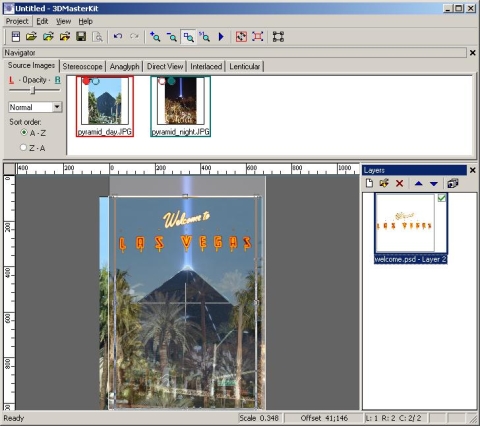Switch to the Interlaced tab
Image resolution: width=480 pixels, height=426 pixels.
coord(206,66)
